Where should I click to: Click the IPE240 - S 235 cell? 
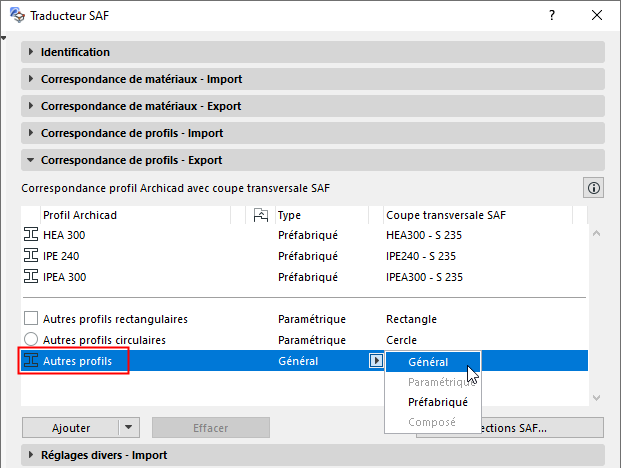[421, 256]
